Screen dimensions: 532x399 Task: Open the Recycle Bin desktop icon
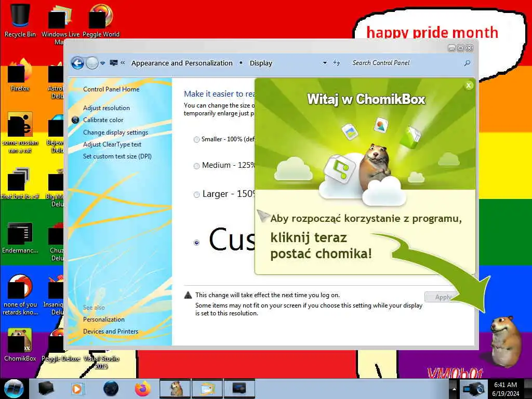20,20
